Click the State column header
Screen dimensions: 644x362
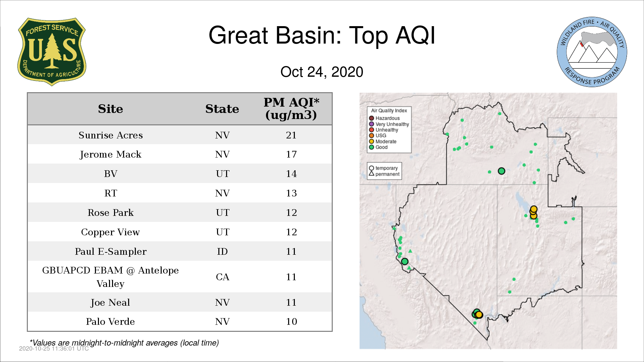click(x=222, y=109)
